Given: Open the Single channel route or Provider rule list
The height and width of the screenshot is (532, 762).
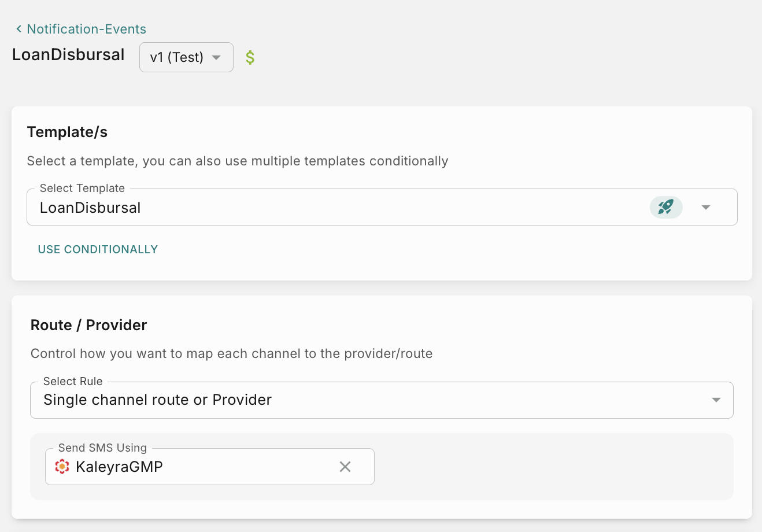Looking at the screenshot, I should [x=157, y=400].
